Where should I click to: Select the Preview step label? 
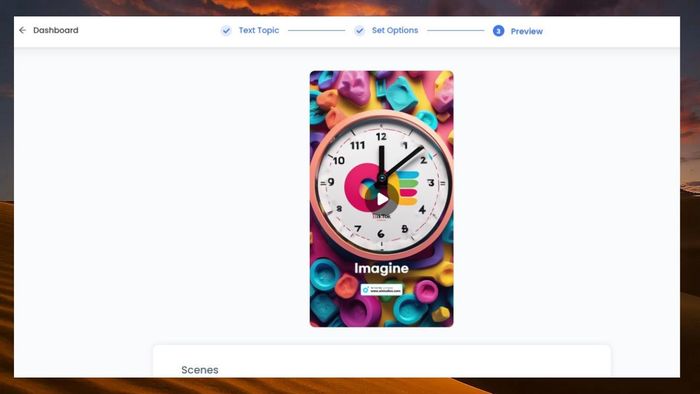(x=527, y=31)
